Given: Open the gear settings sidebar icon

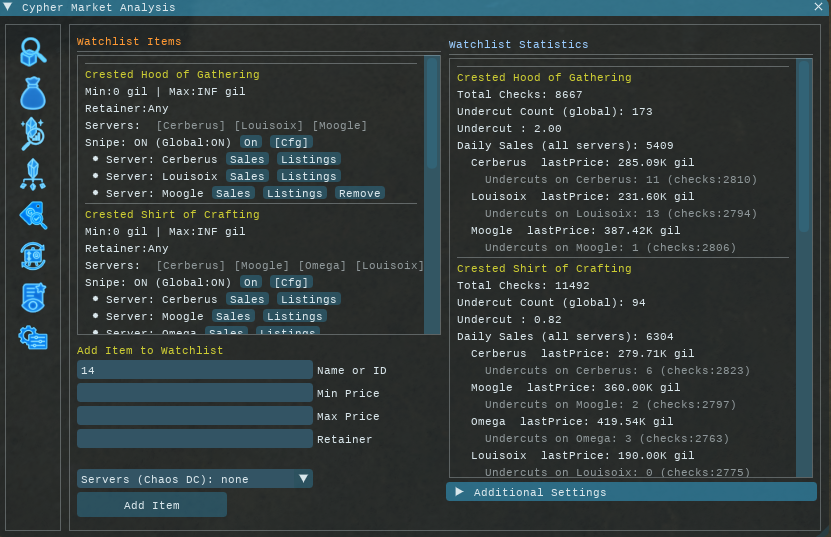Looking at the screenshot, I should (33, 338).
